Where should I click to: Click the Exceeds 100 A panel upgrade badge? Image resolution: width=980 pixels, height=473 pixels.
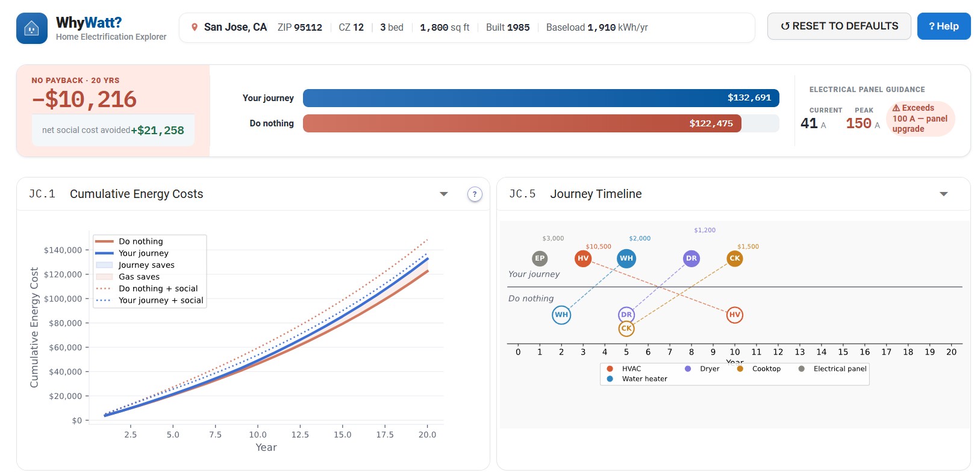pyautogui.click(x=920, y=119)
